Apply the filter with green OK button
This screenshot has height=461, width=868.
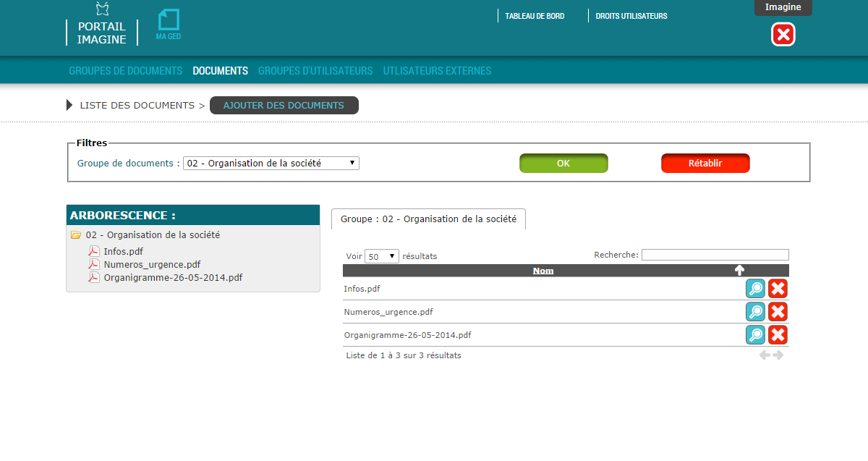tap(563, 164)
